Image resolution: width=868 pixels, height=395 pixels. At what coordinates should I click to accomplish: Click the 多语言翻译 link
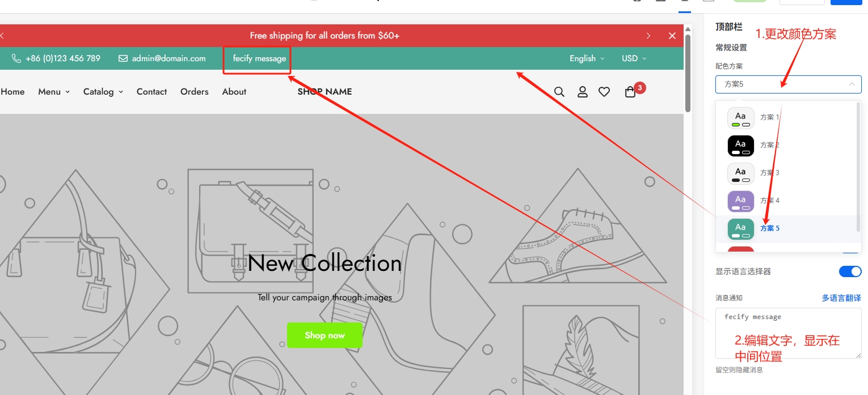841,298
